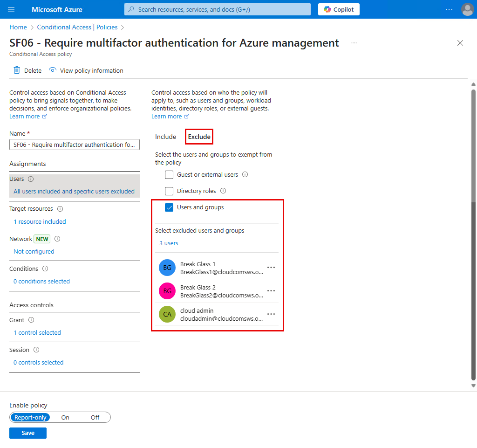Click info icon next to Users
This screenshot has height=448, width=477.
click(x=31, y=179)
